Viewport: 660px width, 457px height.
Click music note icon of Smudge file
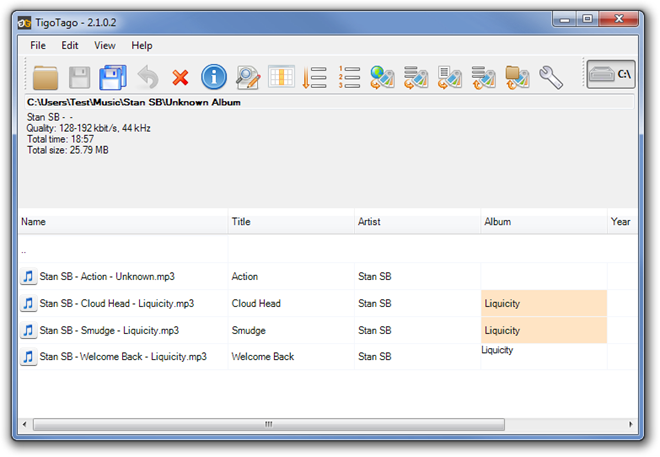[x=28, y=330]
